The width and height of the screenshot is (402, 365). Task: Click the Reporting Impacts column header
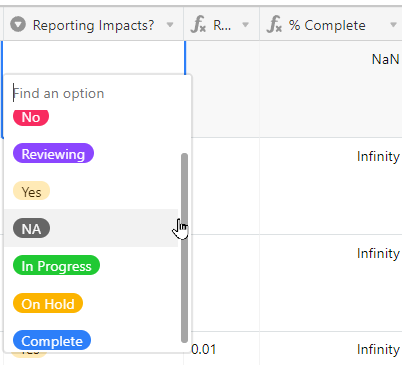pos(93,25)
